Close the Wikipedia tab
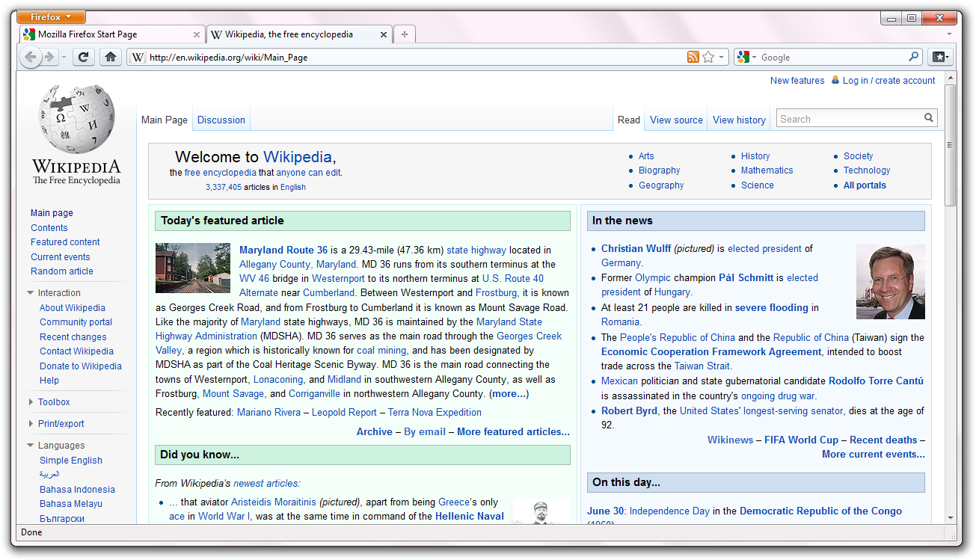Viewport: 976px width, 560px height. pos(384,34)
